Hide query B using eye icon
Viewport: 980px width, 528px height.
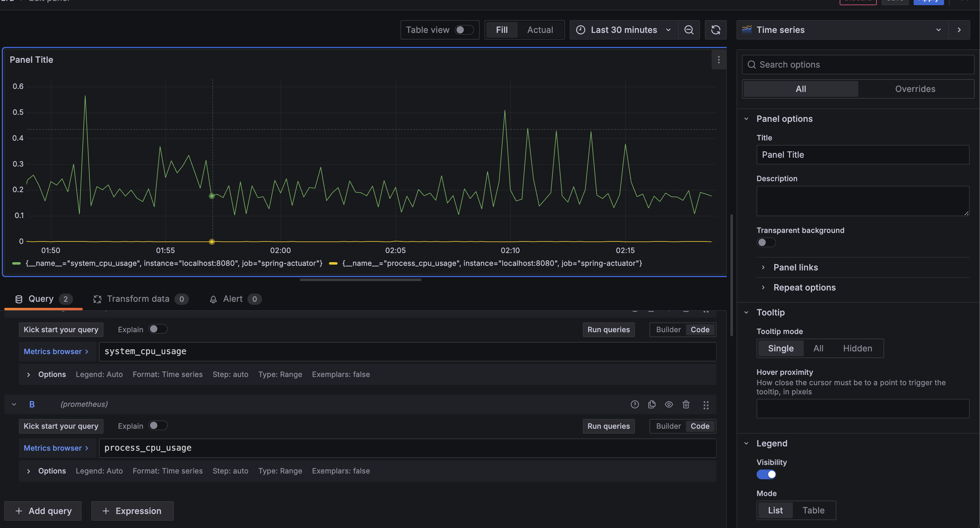668,404
